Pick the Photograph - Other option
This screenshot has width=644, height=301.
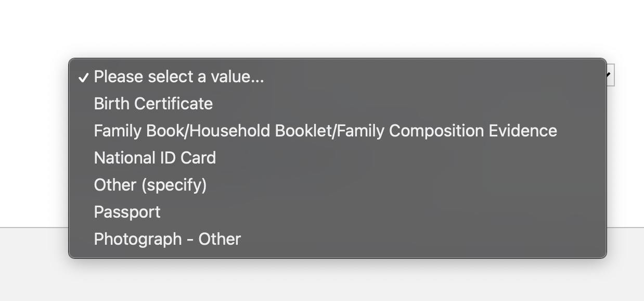point(167,239)
